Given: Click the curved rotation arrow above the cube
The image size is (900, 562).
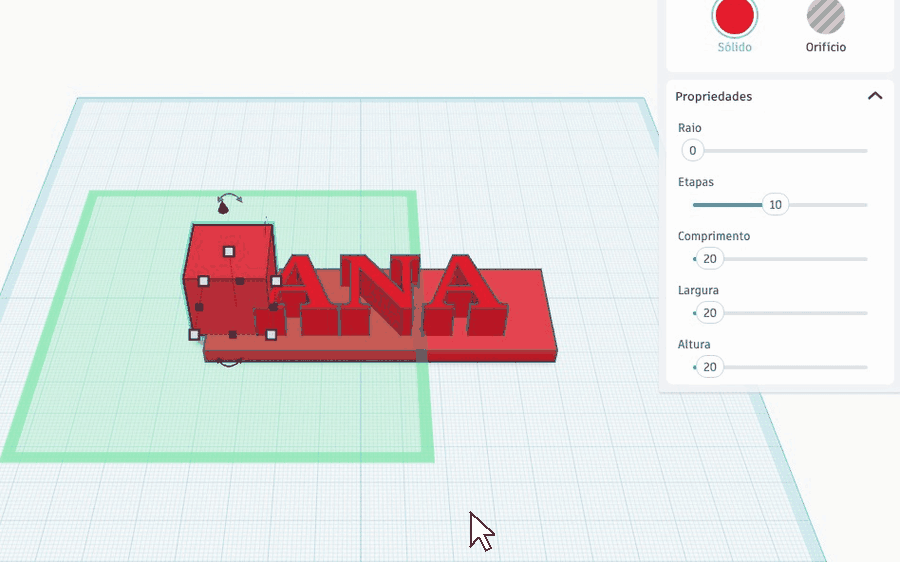Looking at the screenshot, I should coord(230,197).
